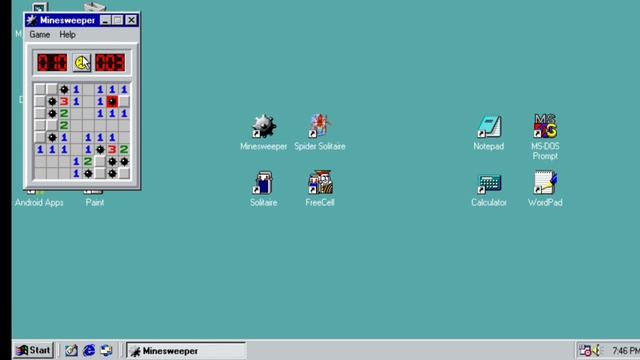Click the unrevealed bottom-right corner grid cell
640x360 pixels.
pyautogui.click(x=124, y=173)
